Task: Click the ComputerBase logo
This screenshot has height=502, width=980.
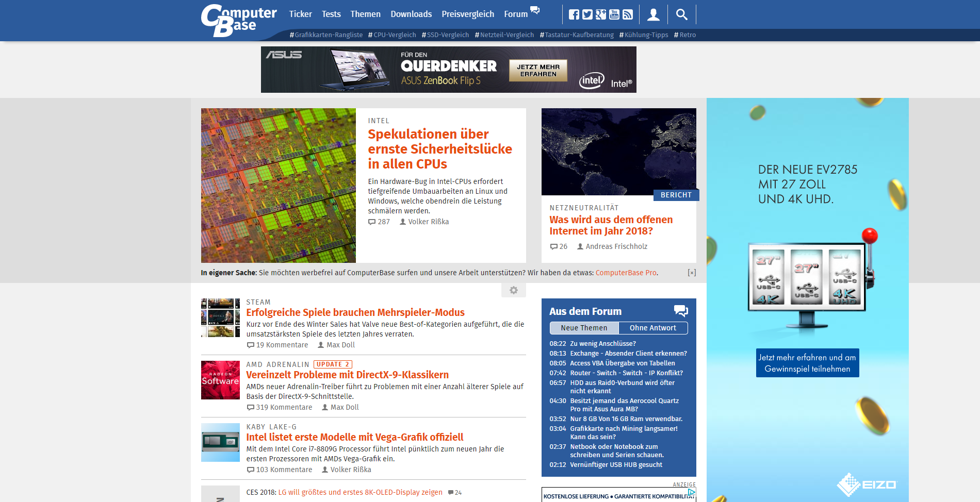Action: pos(238,20)
